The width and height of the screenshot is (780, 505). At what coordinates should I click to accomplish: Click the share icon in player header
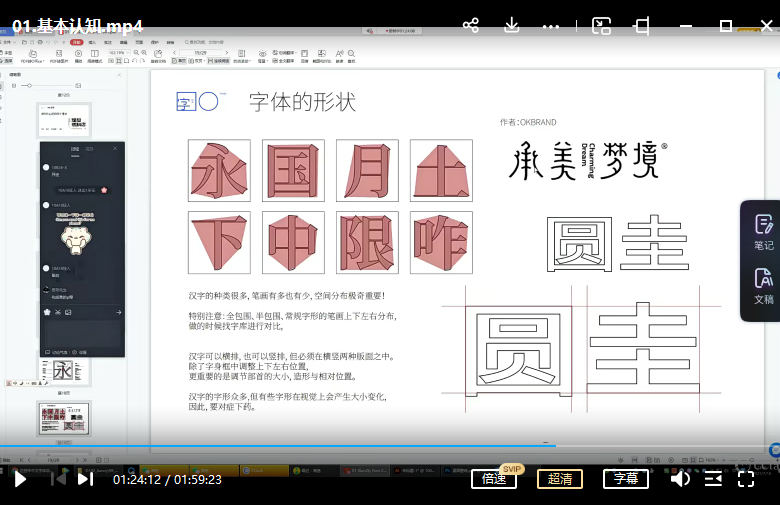[471, 26]
